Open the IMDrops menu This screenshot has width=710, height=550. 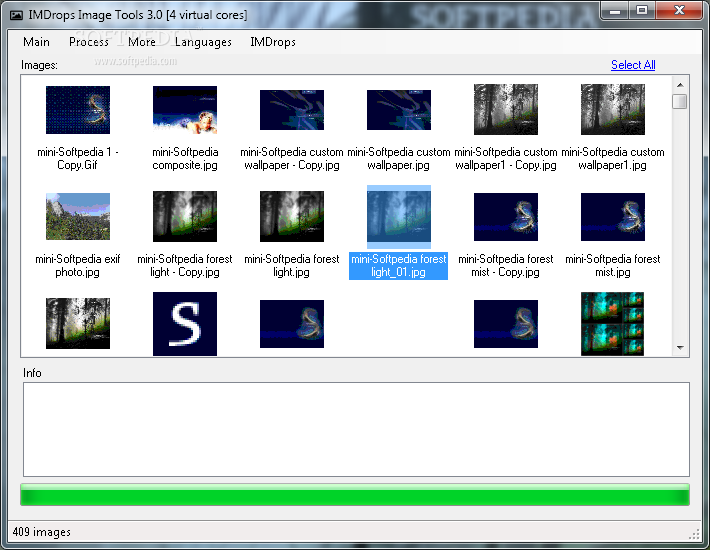click(273, 42)
